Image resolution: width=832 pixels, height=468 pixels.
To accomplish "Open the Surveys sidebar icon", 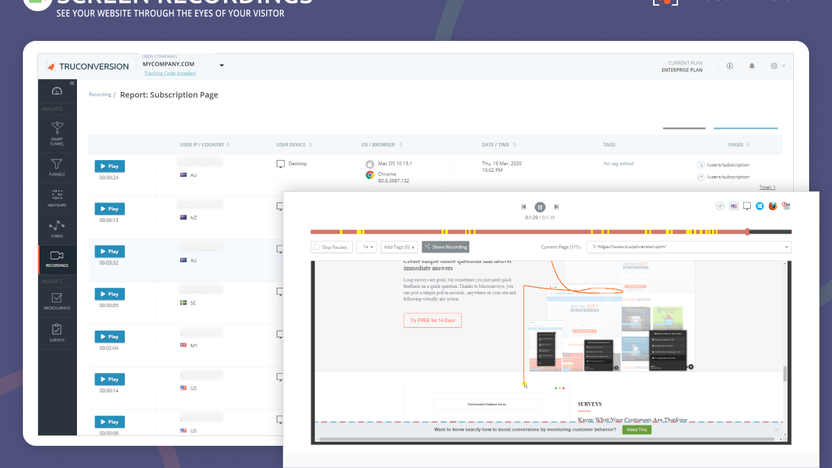I will 57,331.
